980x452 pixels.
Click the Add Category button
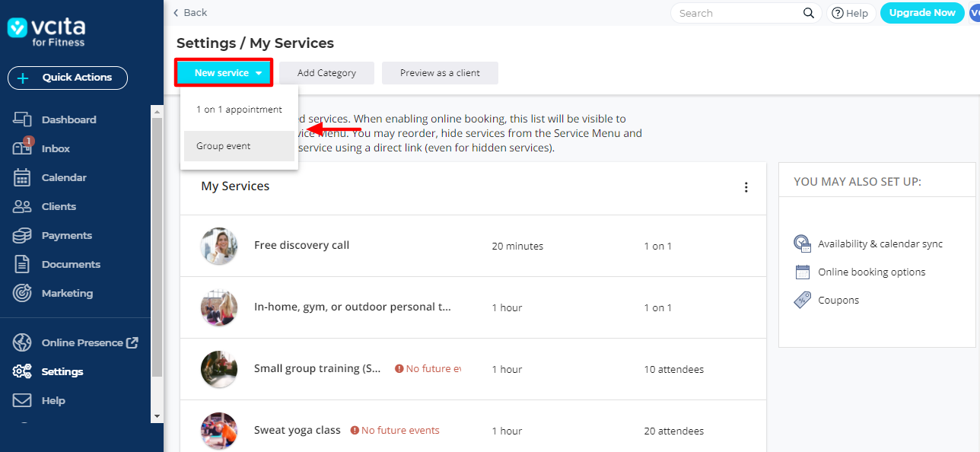click(326, 73)
